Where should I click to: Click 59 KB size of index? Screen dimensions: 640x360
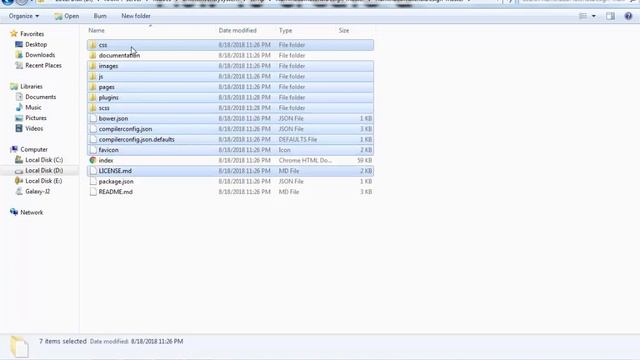[364, 160]
